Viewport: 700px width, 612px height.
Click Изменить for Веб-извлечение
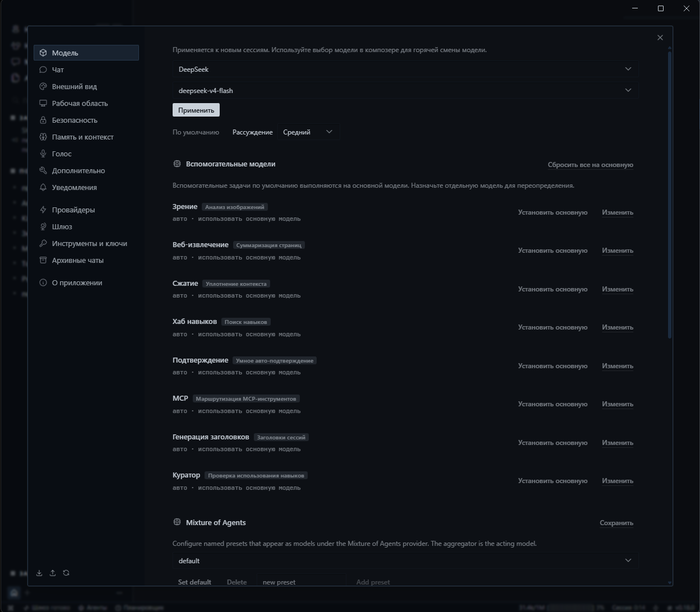618,251
